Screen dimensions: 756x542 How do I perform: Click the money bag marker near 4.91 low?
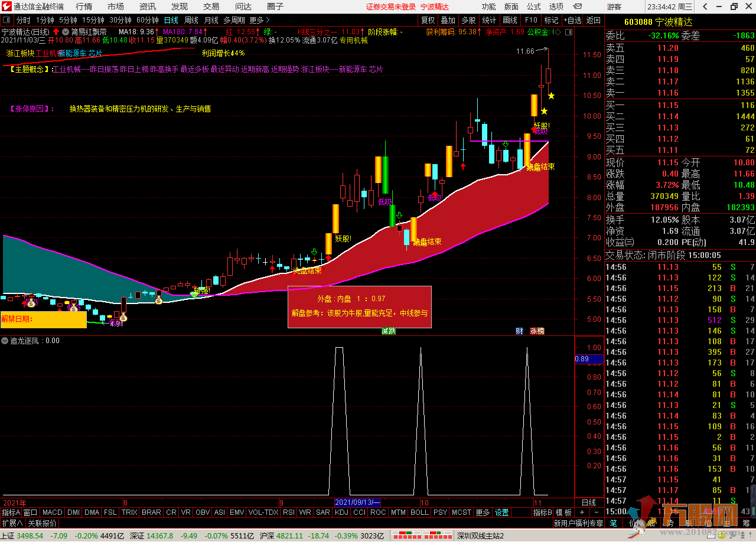click(x=123, y=317)
